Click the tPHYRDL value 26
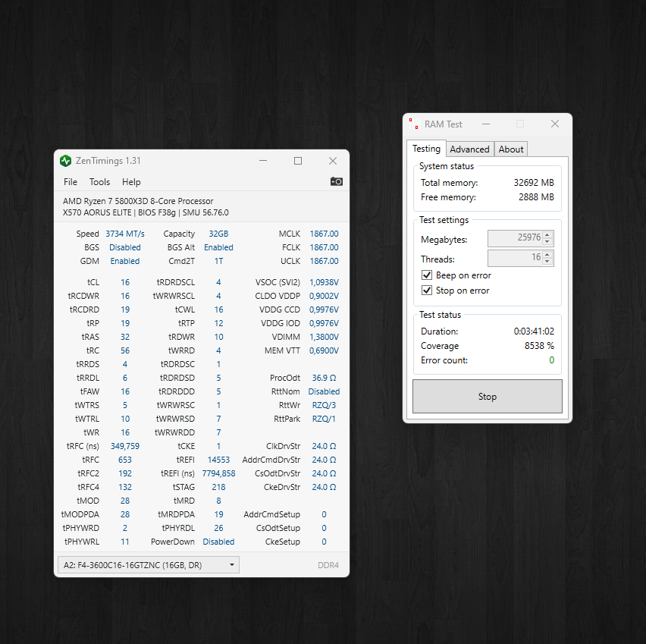 pyautogui.click(x=218, y=528)
